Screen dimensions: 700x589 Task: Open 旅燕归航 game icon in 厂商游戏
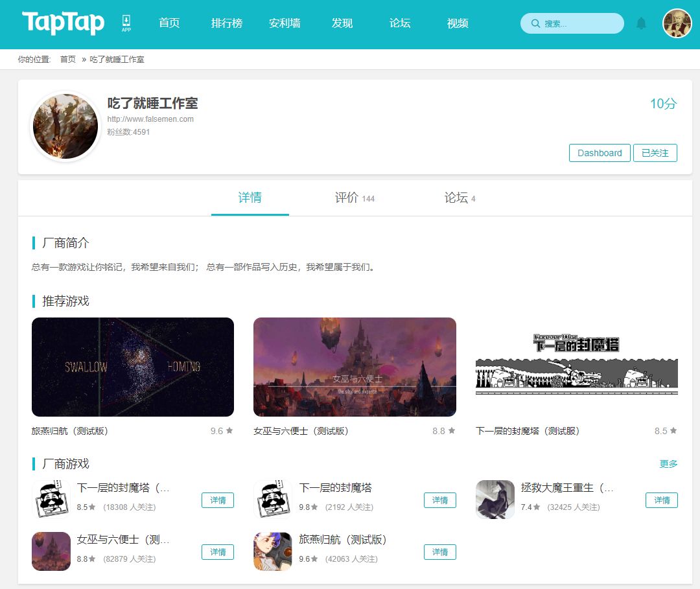273,551
